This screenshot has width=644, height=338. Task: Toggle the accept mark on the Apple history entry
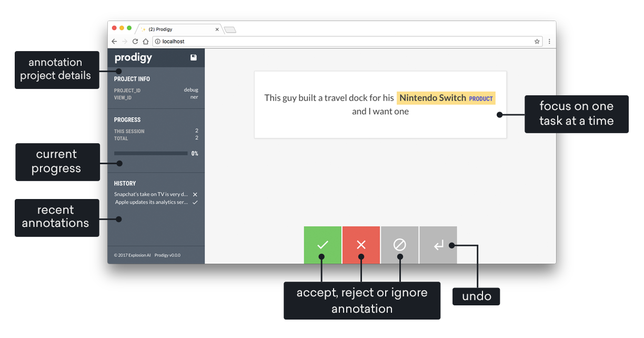pyautogui.click(x=195, y=202)
